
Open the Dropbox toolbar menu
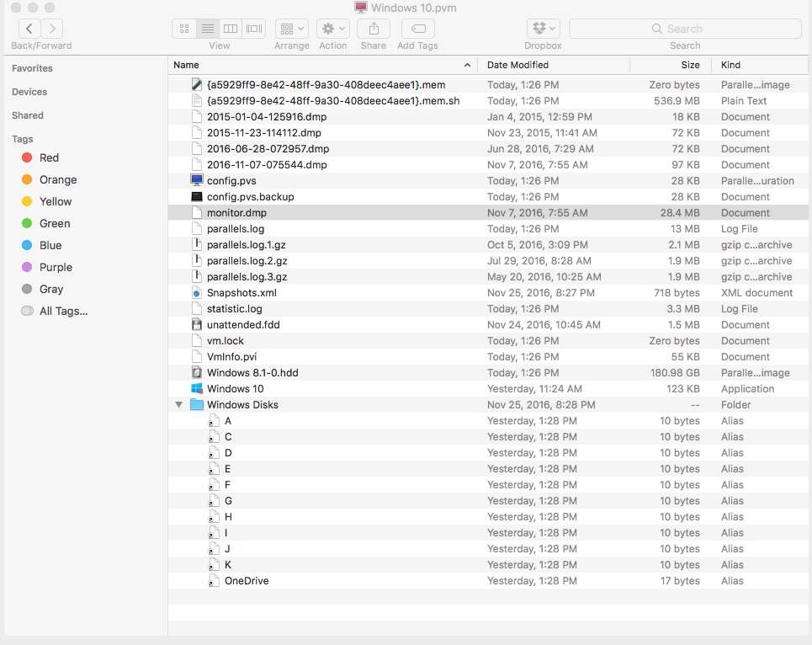pyautogui.click(x=543, y=28)
